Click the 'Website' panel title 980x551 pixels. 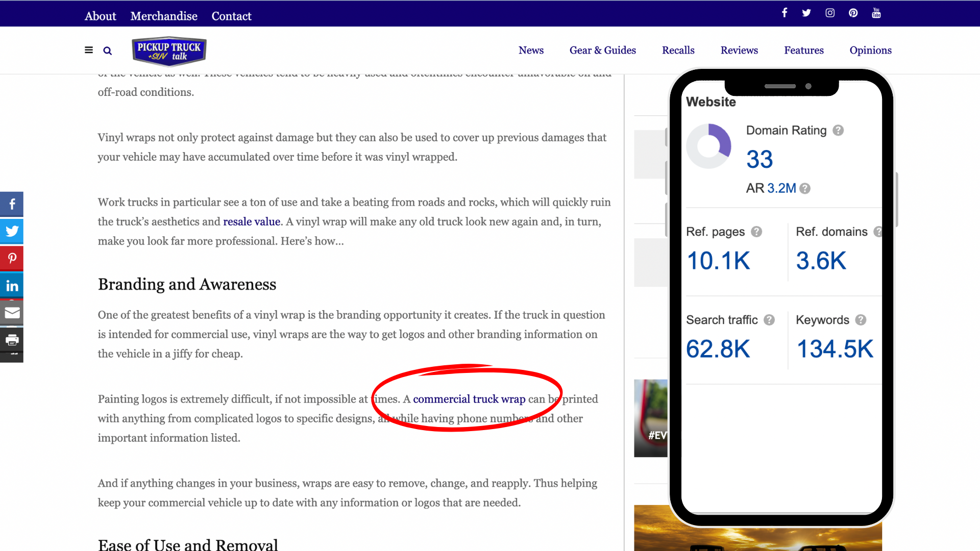tap(711, 102)
